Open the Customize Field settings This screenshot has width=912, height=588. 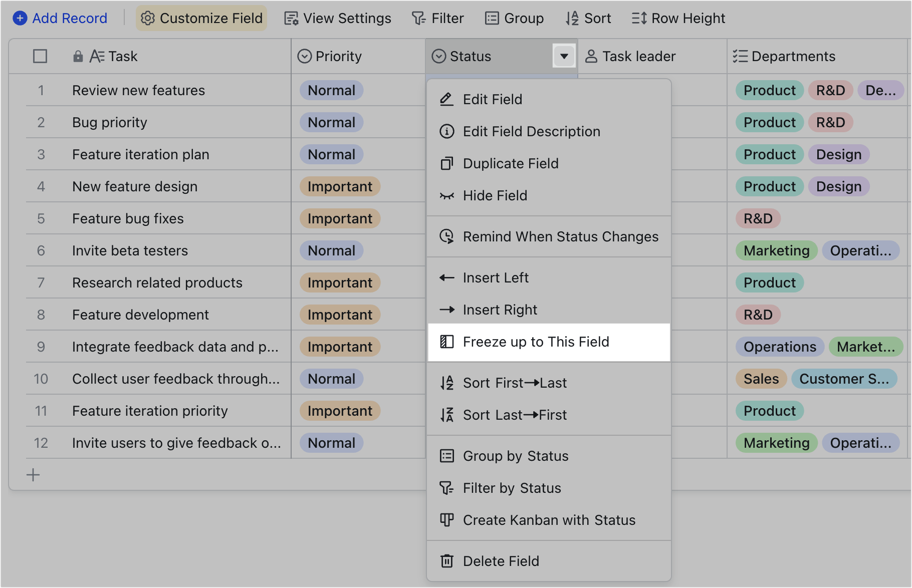pyautogui.click(x=201, y=18)
